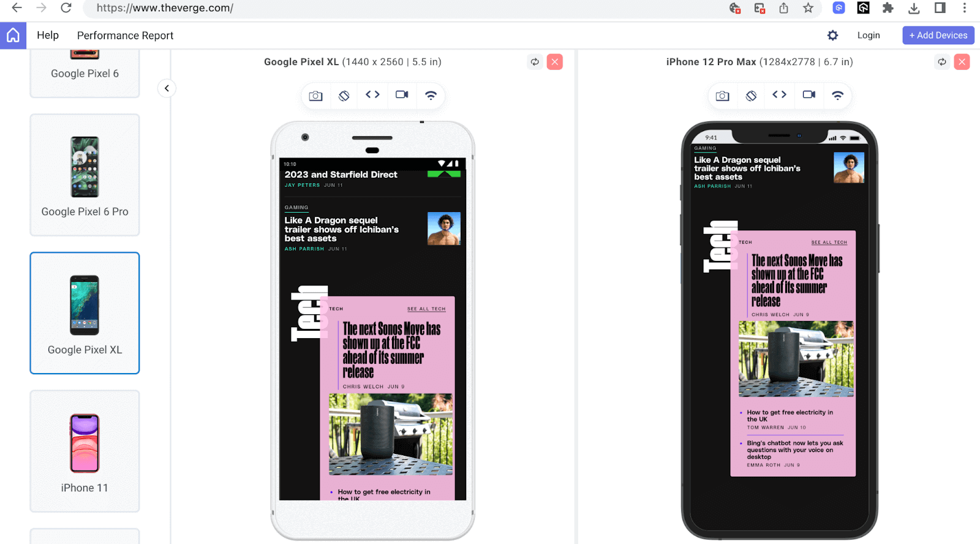Collapse the device sidebar with the chevron

(167, 88)
